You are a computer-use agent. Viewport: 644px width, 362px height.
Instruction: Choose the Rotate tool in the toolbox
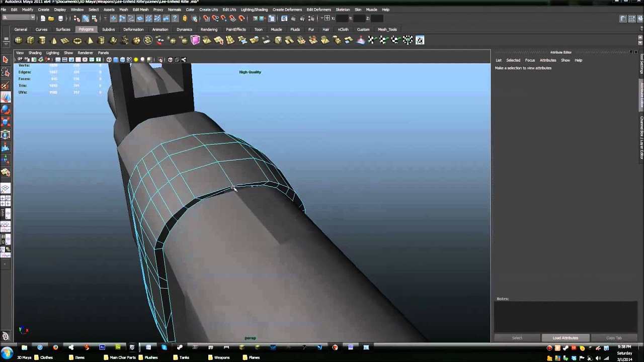6,110
